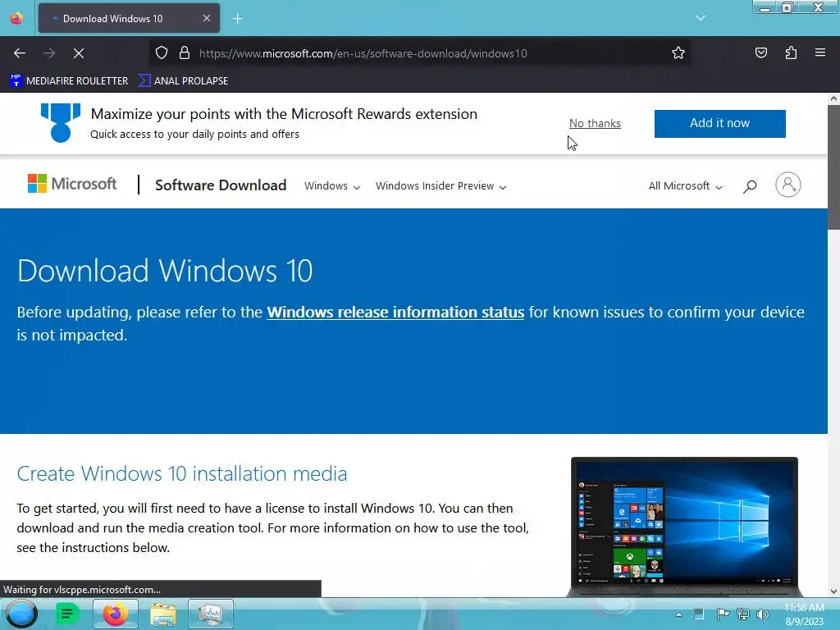Select the Download Windows 10 tab

(x=129, y=18)
